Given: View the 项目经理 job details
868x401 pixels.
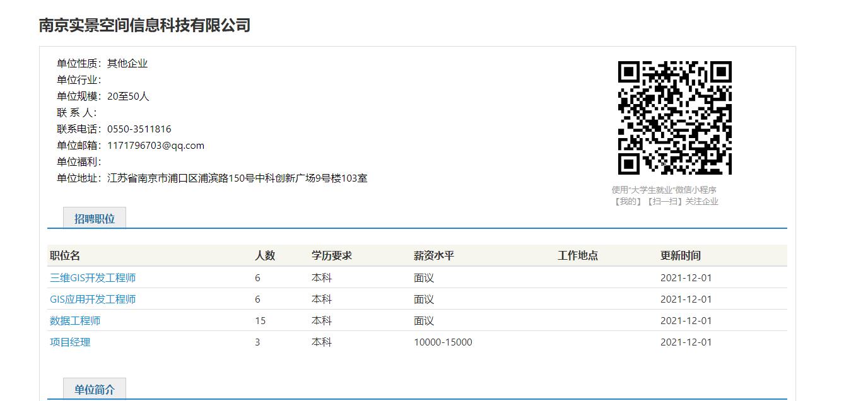Looking at the screenshot, I should click(x=70, y=342).
